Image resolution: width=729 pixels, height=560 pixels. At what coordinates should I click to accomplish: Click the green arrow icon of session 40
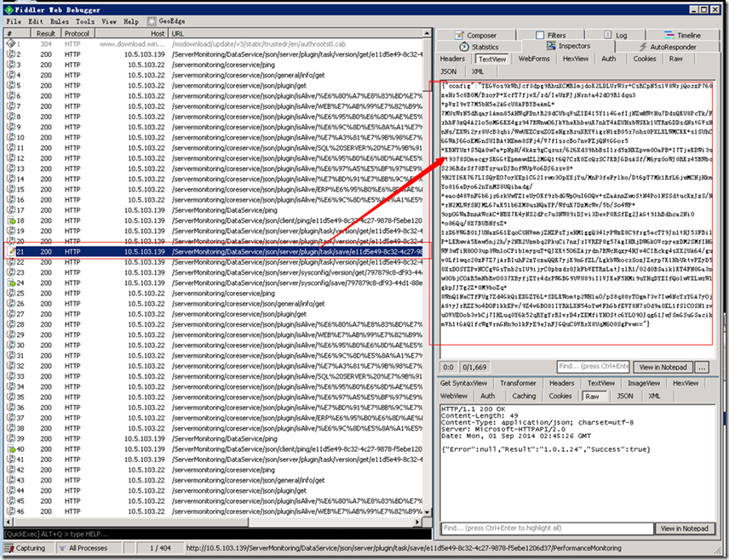pyautogui.click(x=11, y=449)
